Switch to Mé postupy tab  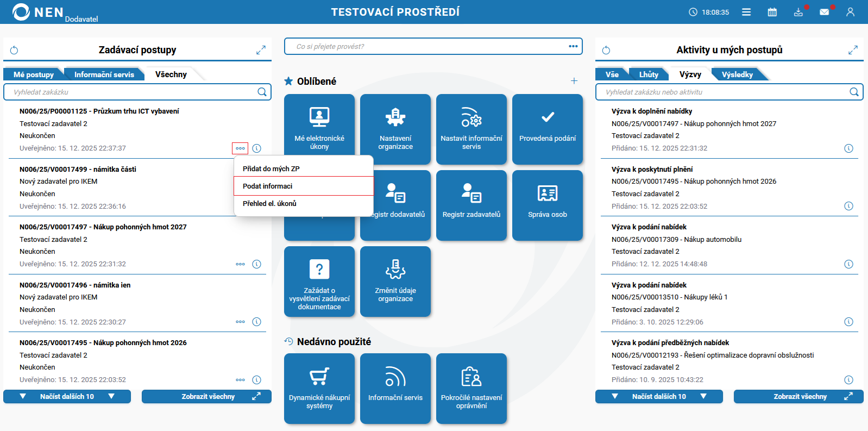click(34, 74)
